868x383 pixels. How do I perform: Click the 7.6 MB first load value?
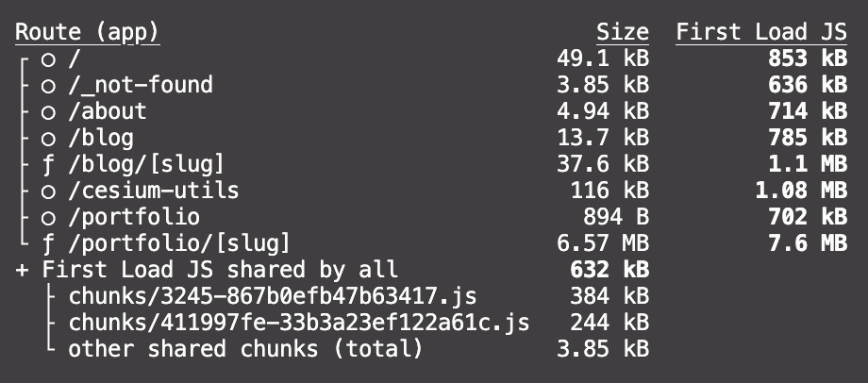coord(808,243)
